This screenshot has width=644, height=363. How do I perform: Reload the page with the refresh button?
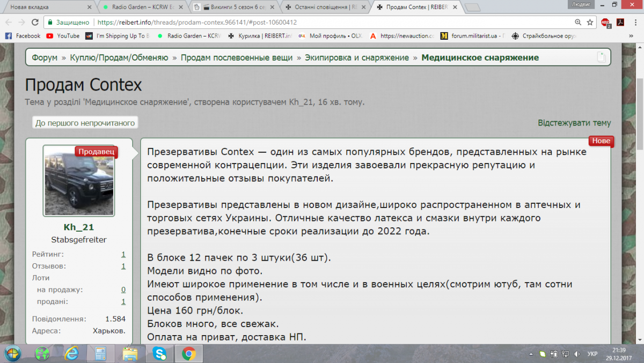(35, 23)
